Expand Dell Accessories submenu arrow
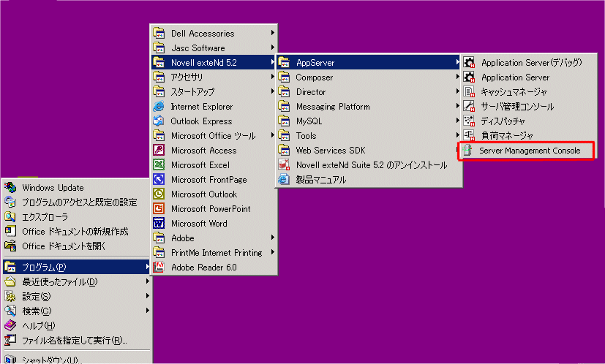Screen dimensions: 605x364 [272, 33]
